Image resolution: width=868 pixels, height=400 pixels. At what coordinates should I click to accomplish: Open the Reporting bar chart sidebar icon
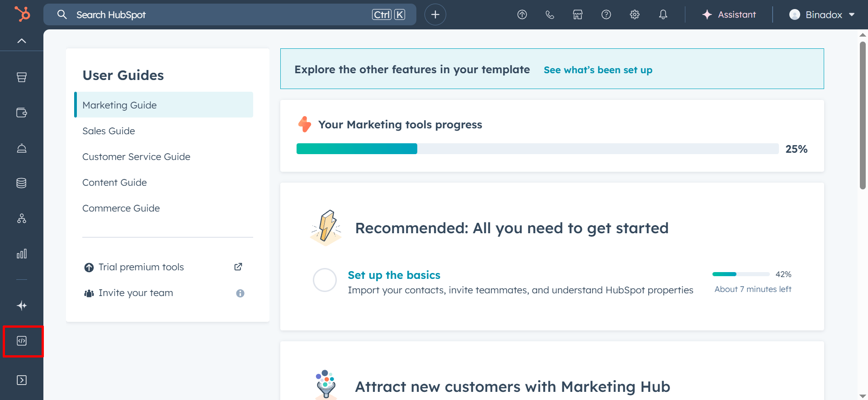point(22,254)
